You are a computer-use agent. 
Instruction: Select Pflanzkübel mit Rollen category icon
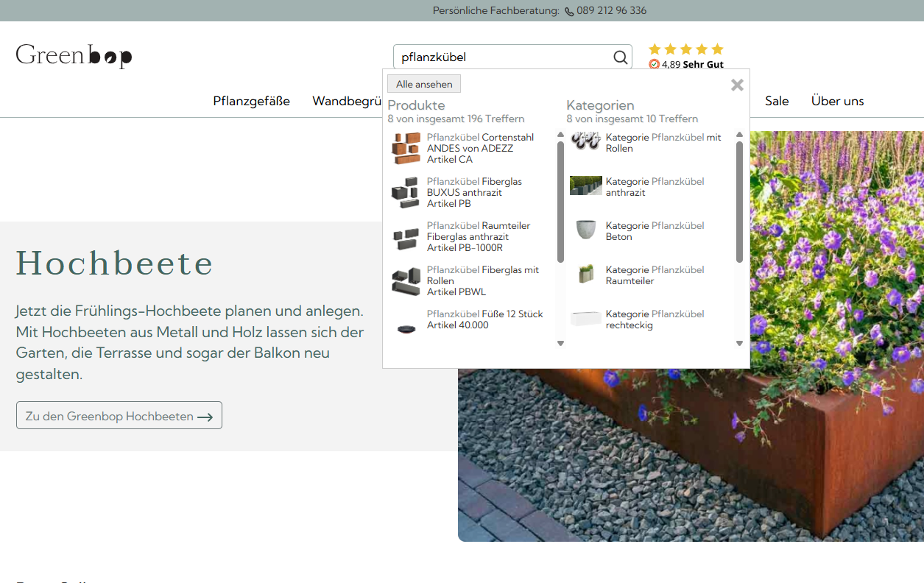[x=585, y=141]
